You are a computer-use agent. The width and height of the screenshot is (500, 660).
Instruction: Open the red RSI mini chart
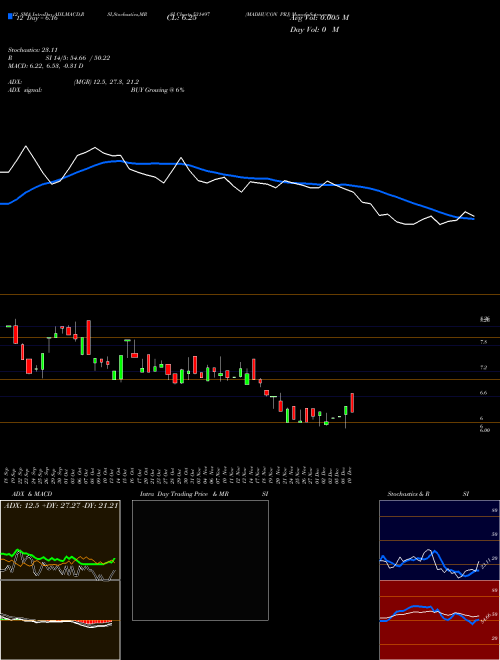click(x=439, y=620)
